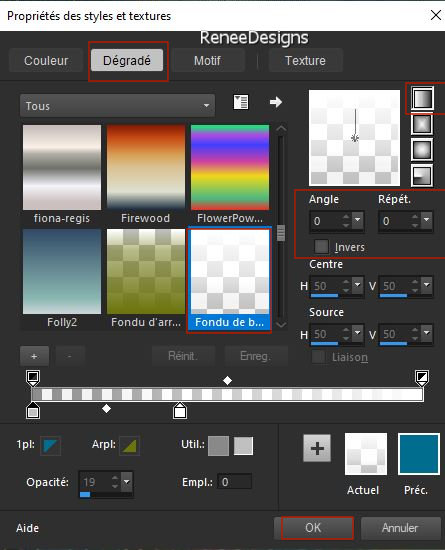Select the FlowerPow gradient thumbnail
This screenshot has width=445, height=550.
pos(230,167)
